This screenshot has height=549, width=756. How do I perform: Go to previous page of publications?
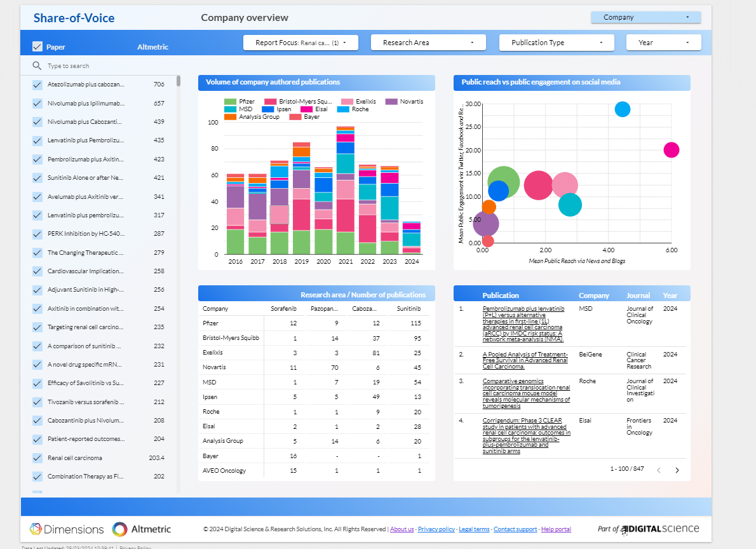659,470
